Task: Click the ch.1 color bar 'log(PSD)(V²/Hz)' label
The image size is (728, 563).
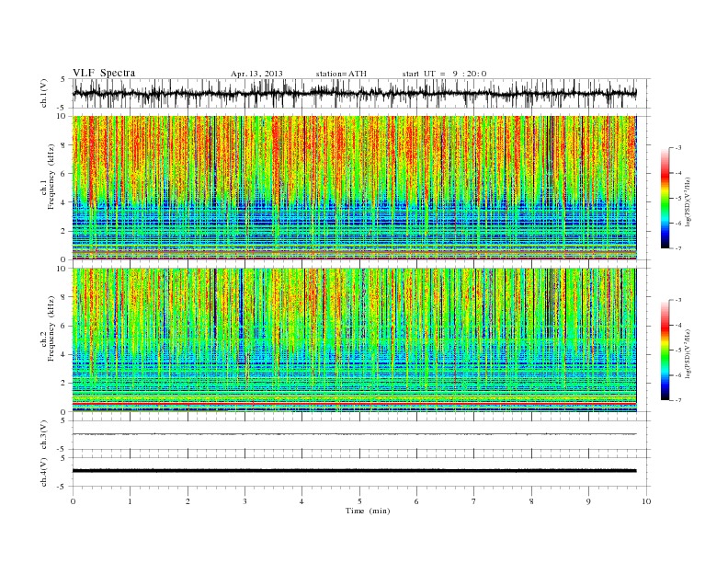Action: (x=688, y=201)
